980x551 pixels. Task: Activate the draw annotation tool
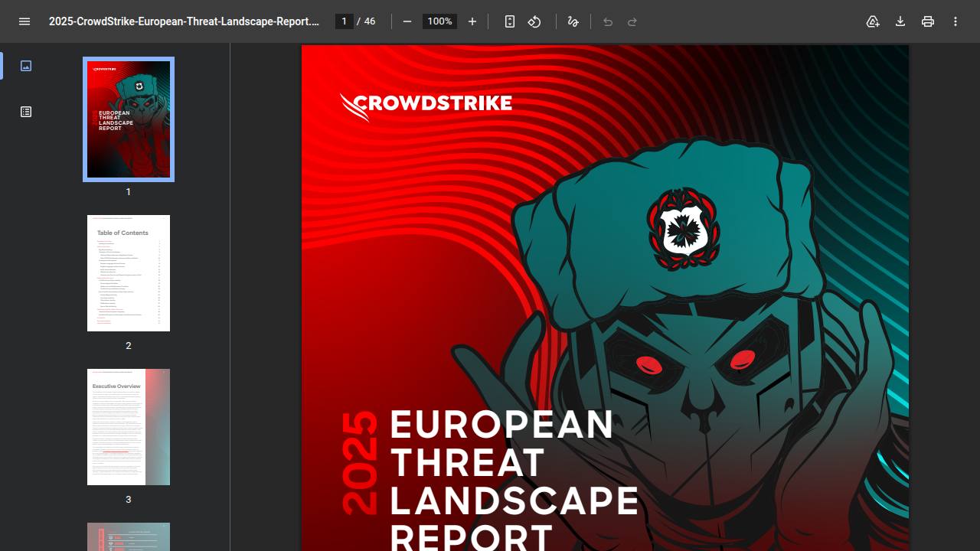pos(573,21)
